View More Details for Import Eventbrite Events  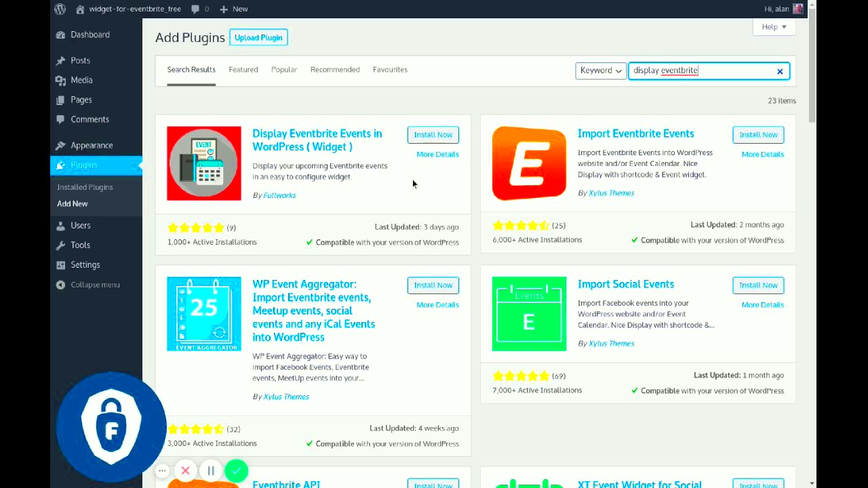(x=763, y=155)
